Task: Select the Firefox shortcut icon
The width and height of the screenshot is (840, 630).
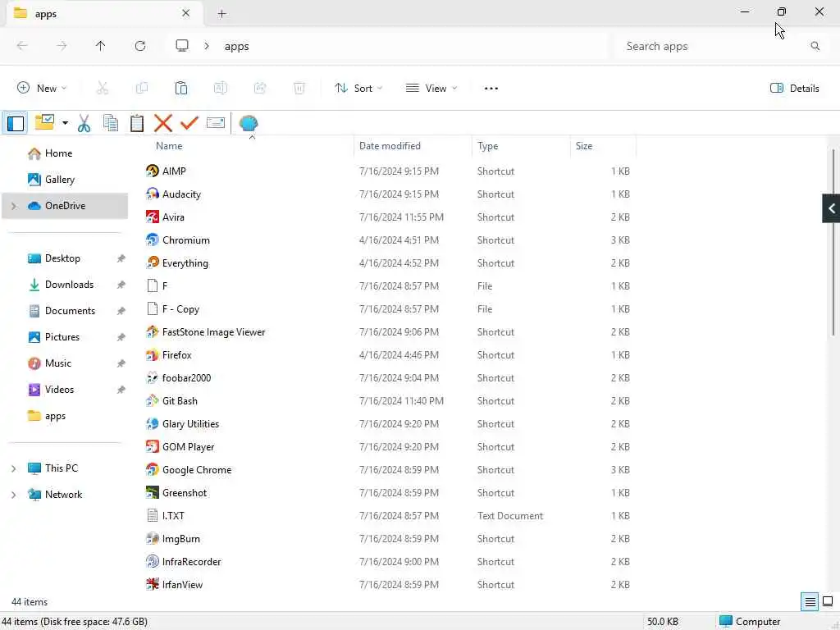Action: click(152, 355)
